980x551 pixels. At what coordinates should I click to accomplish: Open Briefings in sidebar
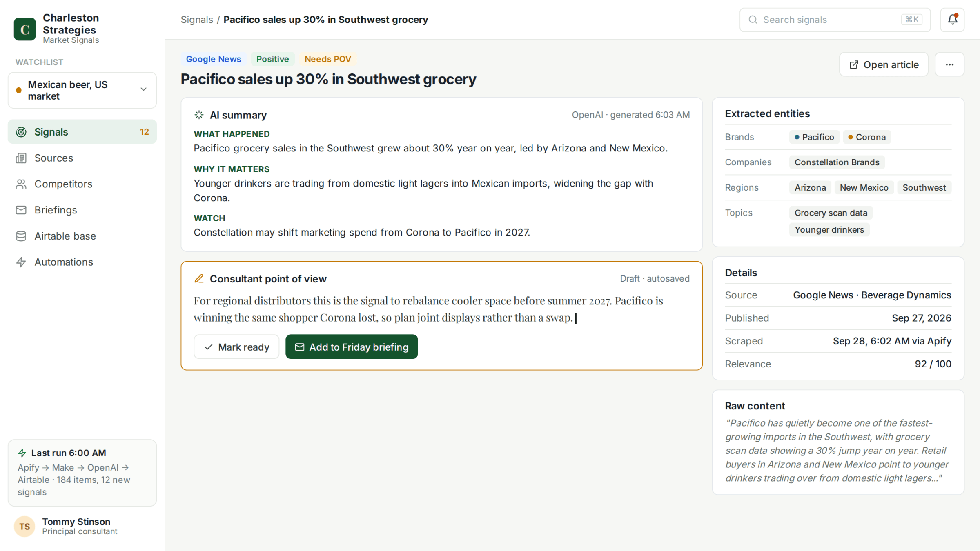coord(82,210)
